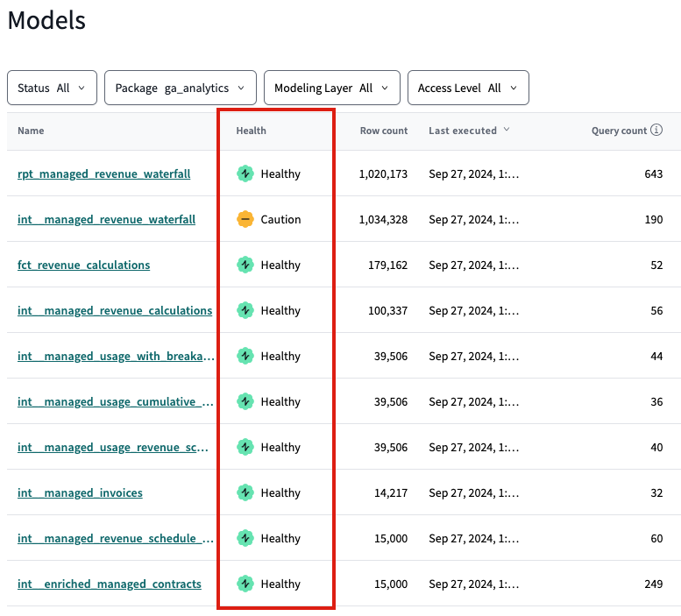
Task: Open the int__managed_invoices model link
Action: tap(80, 492)
